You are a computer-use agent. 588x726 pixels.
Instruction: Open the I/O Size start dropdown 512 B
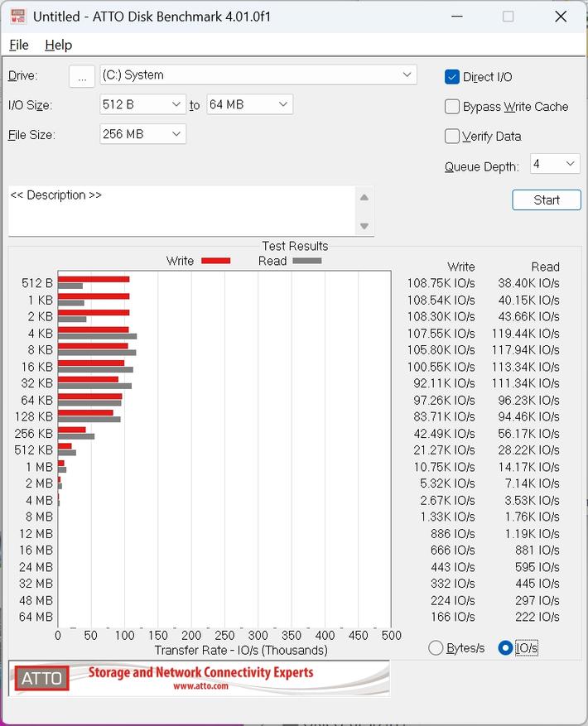[x=142, y=104]
